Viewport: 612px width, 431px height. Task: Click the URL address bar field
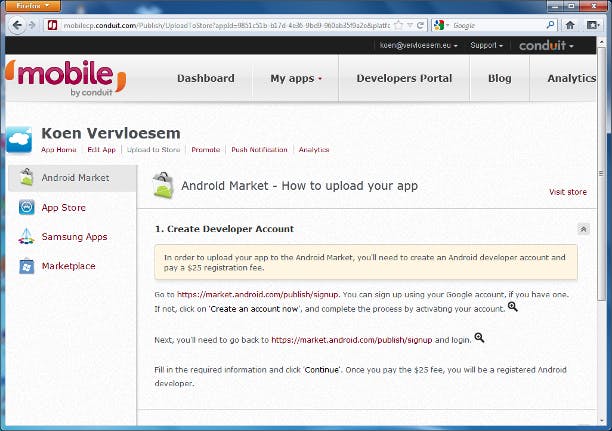[226, 25]
